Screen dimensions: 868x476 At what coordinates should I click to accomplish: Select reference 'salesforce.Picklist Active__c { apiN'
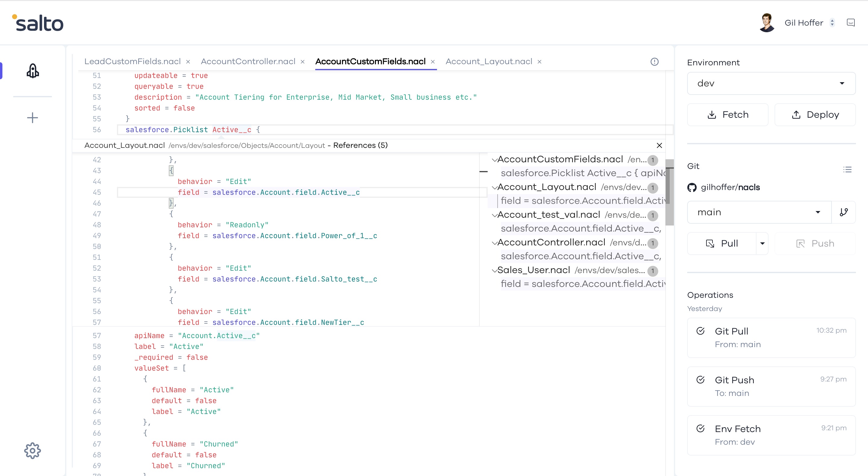click(583, 173)
